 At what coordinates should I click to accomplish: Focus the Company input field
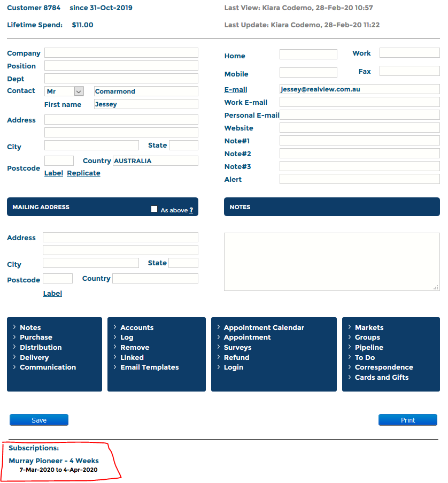click(x=121, y=52)
